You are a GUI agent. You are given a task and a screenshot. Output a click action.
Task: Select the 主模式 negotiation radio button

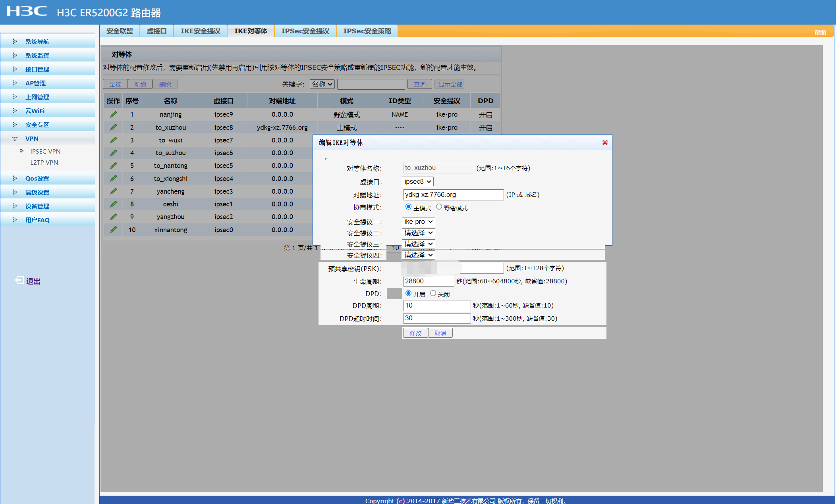(408, 207)
